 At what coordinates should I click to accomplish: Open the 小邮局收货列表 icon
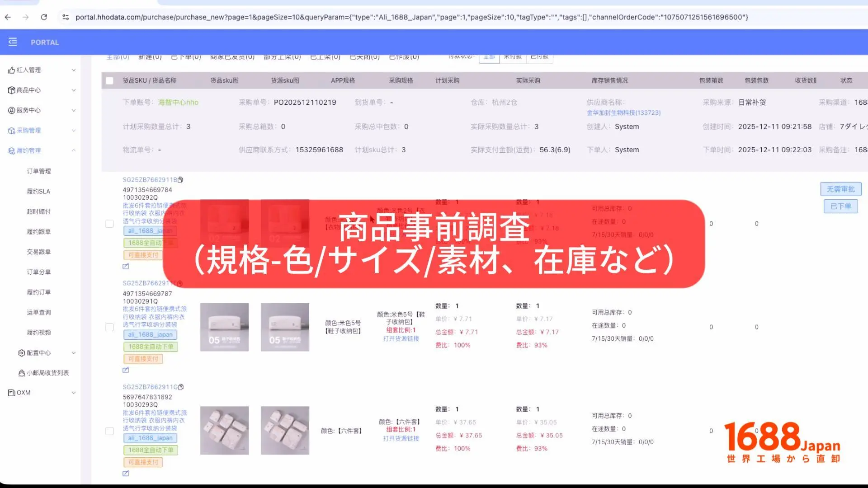point(21,373)
